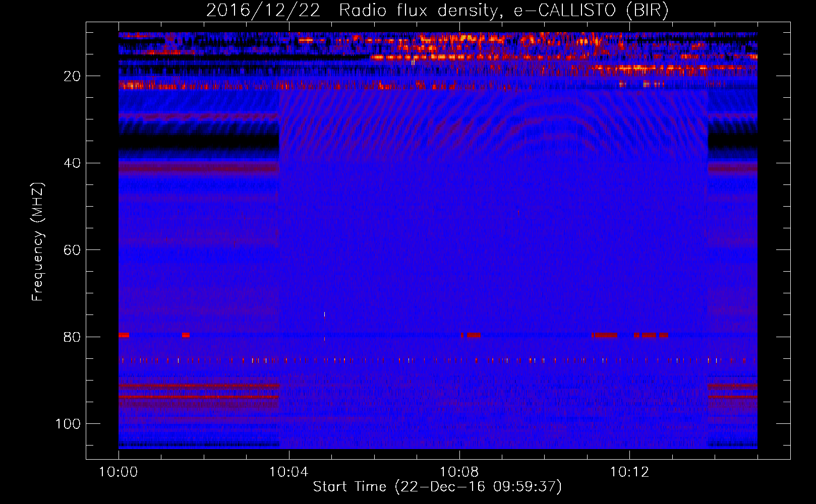The width and height of the screenshot is (816, 504).
Task: Click the "Start Time (22-Dec-16 09:59:37)" x-axis label
Action: [437, 487]
